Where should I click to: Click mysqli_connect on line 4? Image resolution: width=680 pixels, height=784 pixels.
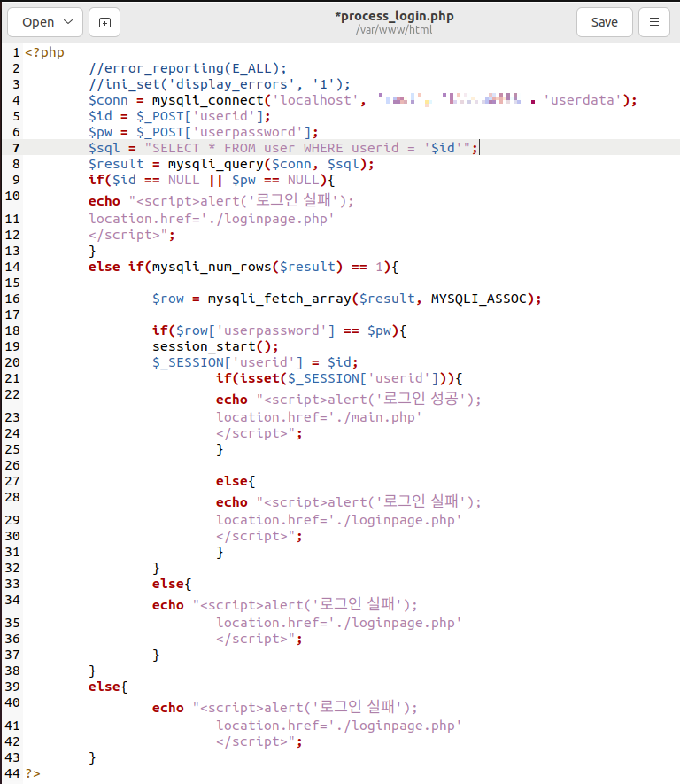(x=208, y=100)
